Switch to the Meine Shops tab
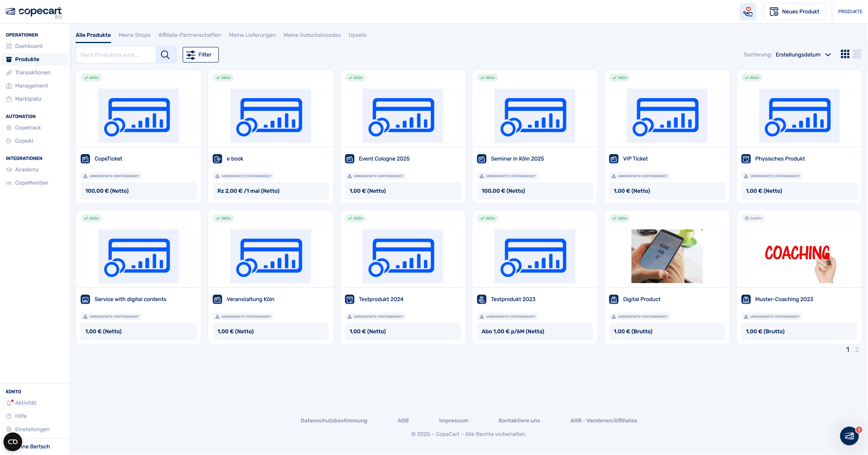This screenshot has height=455, width=868. pos(135,35)
